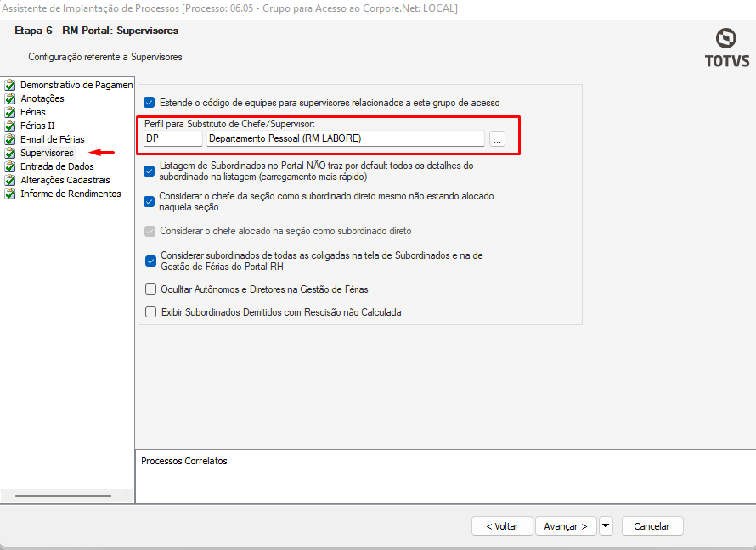Select the Supervisores step in sidebar
This screenshot has height=550, width=756.
point(47,153)
